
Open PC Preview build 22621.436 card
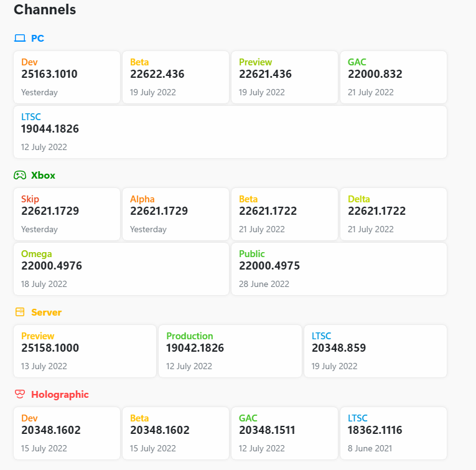click(284, 77)
